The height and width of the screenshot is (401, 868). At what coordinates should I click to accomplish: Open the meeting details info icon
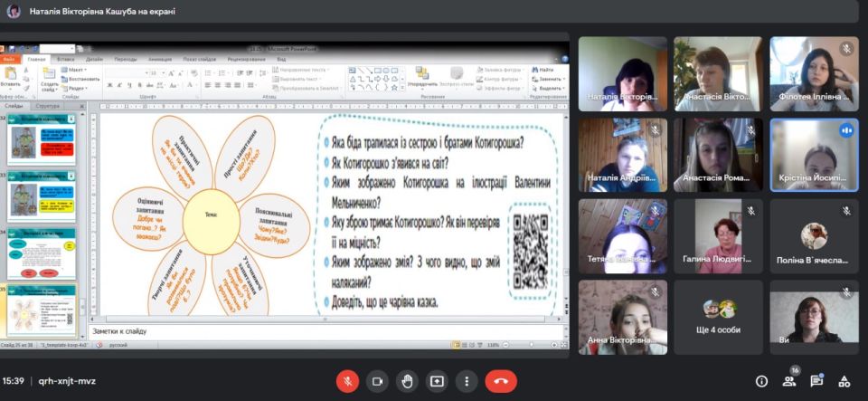coord(761,381)
